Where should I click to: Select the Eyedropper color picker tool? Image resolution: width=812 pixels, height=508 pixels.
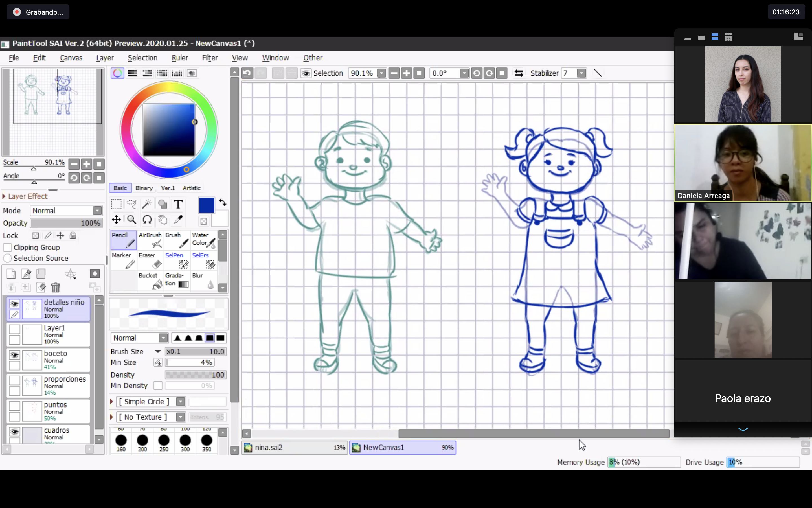[x=178, y=220]
